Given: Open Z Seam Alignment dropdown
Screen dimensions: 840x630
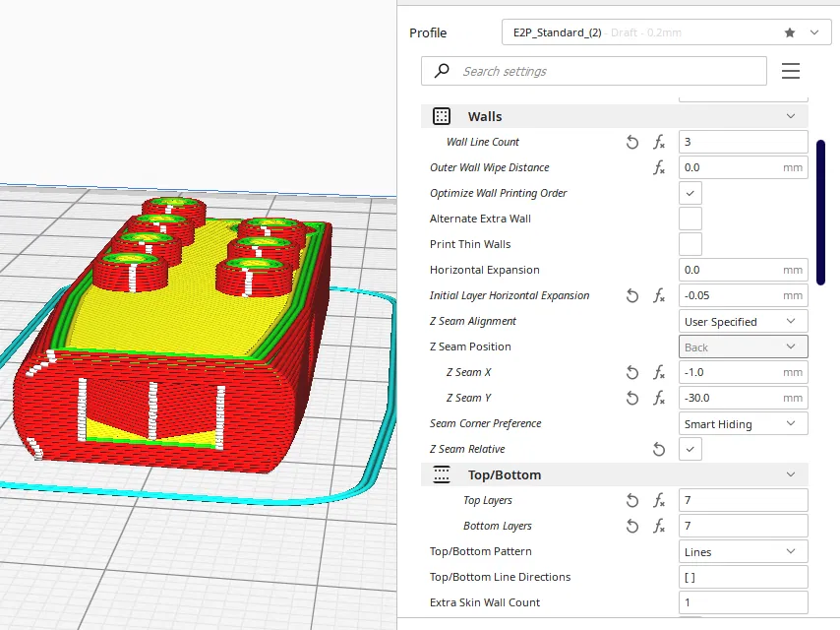Looking at the screenshot, I should (x=743, y=321).
